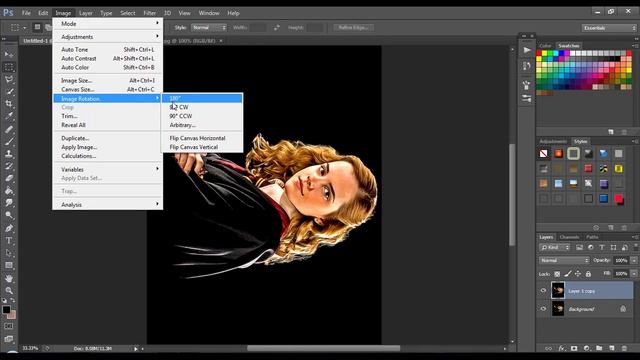This screenshot has height=360, width=640.
Task: Select Layer 1 copy thumbnail
Action: [x=558, y=291]
